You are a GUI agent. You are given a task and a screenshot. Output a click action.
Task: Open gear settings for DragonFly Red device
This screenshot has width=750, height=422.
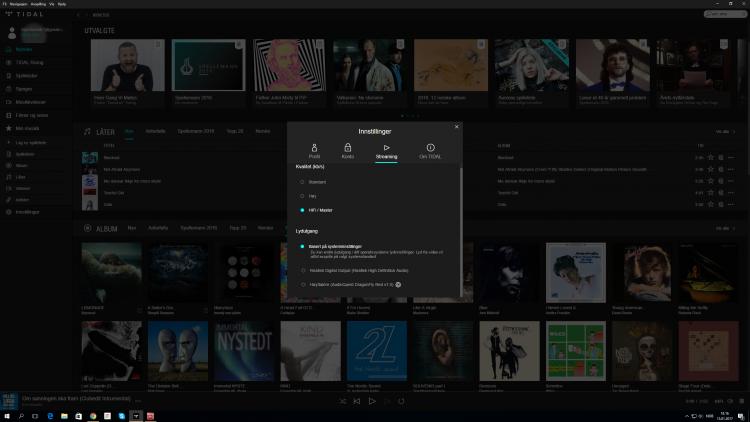[x=398, y=285]
